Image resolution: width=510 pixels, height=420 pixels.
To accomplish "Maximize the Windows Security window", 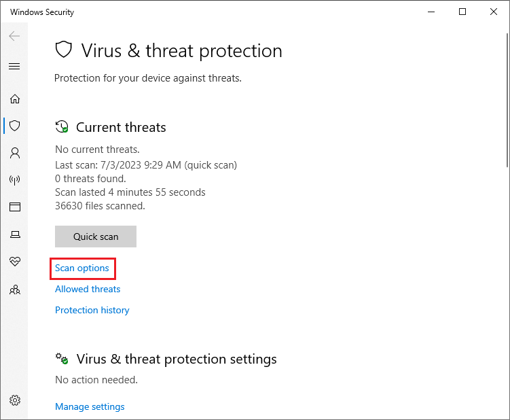I will click(462, 12).
